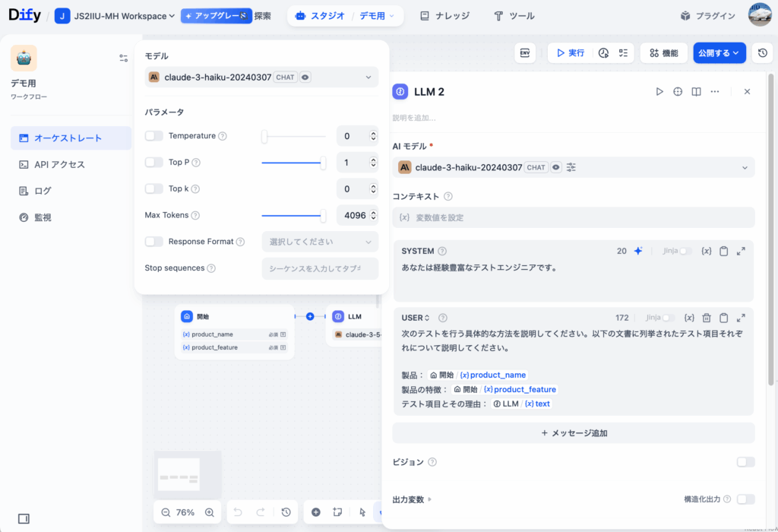Turn on the ビジョン vision toggle
The height and width of the screenshot is (532, 778).
point(745,462)
